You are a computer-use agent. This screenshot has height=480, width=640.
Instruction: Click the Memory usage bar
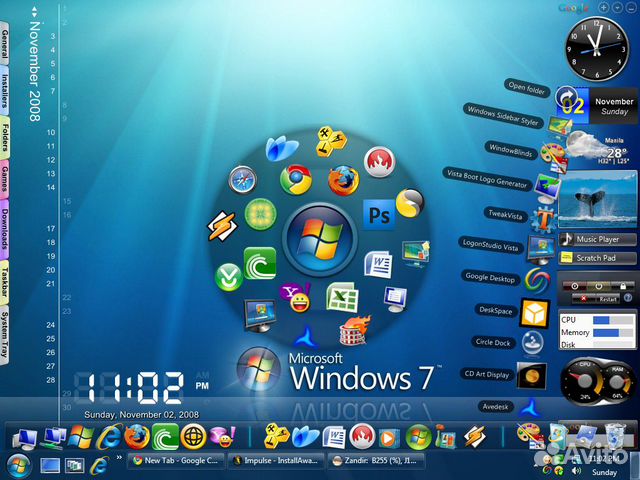[613, 333]
